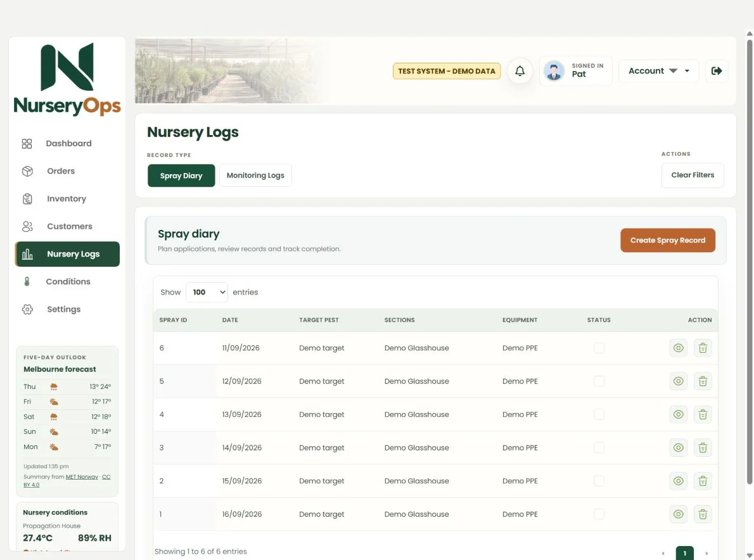The image size is (754, 560).
Task: Tick status checkbox for spray 4
Action: 599,414
